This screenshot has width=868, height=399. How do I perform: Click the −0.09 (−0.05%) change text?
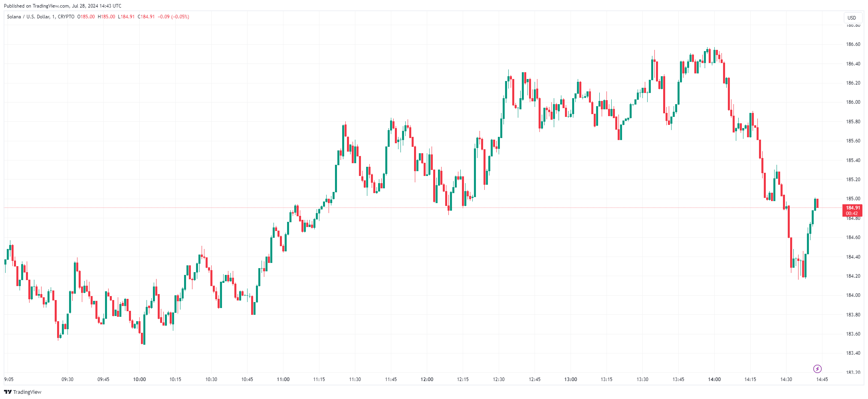173,17
